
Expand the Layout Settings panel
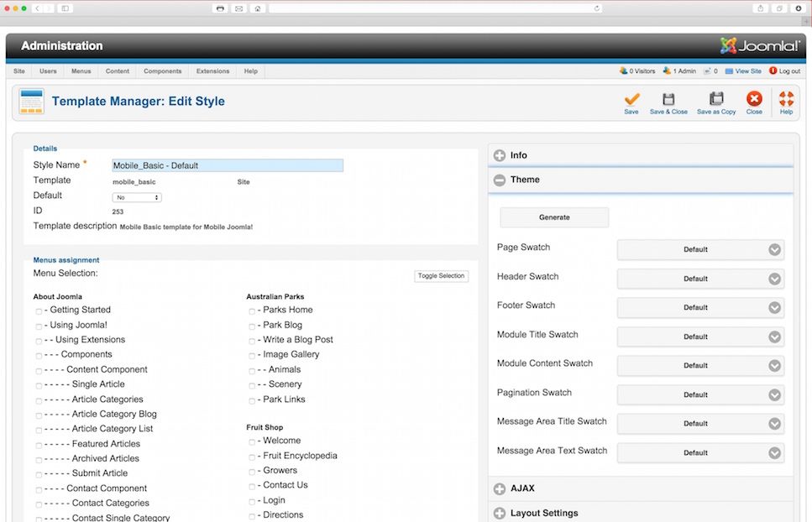pos(641,513)
